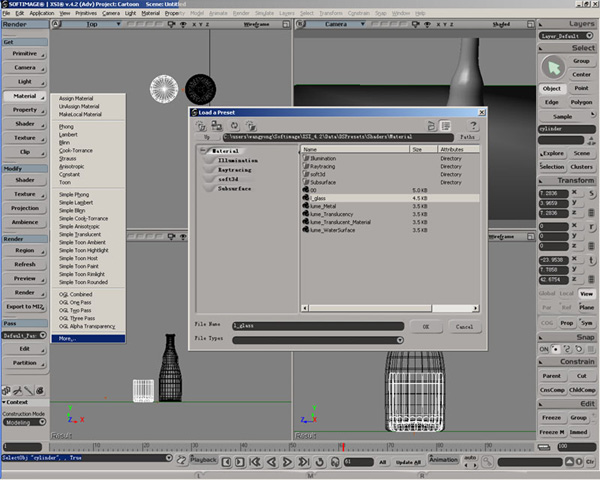Click the script editor icon beside command line
600x480 pixels.
[181, 460]
